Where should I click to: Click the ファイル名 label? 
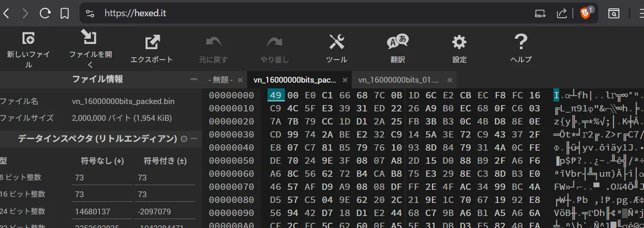pos(19,101)
